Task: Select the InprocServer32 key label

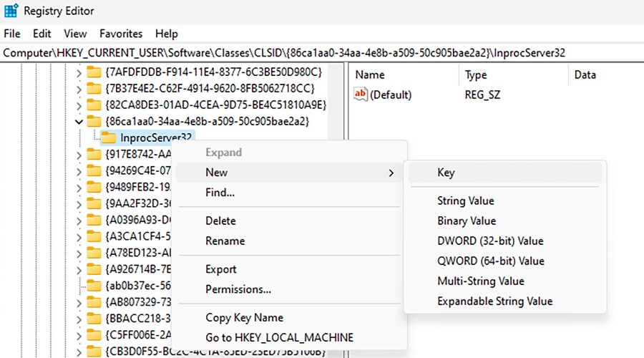Action: tap(156, 137)
